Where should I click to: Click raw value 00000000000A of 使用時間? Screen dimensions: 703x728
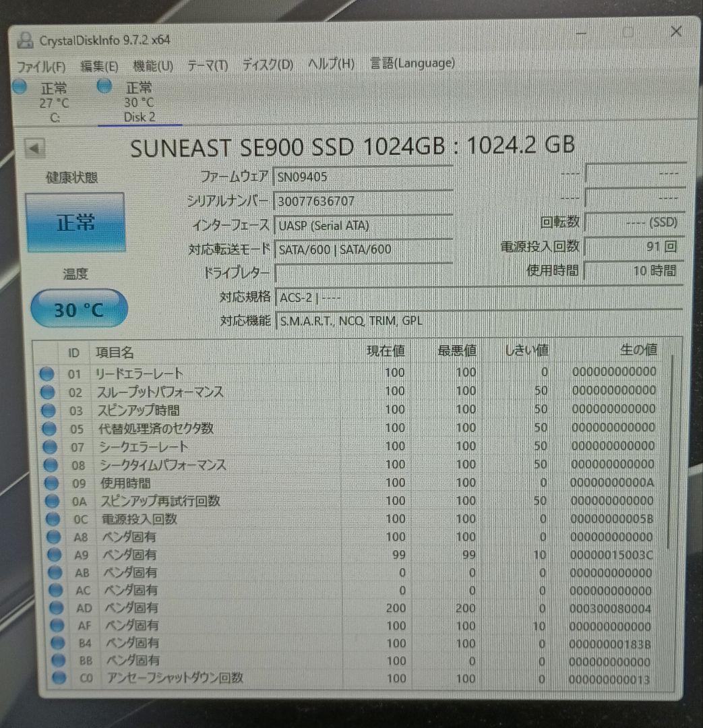click(612, 483)
